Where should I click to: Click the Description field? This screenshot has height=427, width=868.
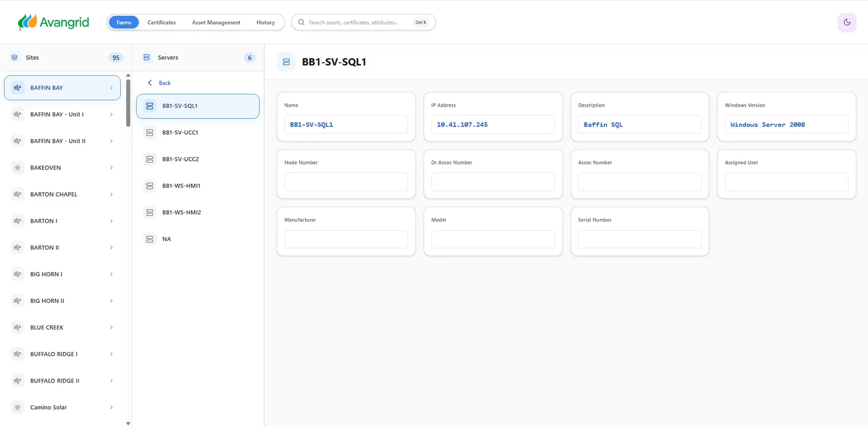click(640, 125)
